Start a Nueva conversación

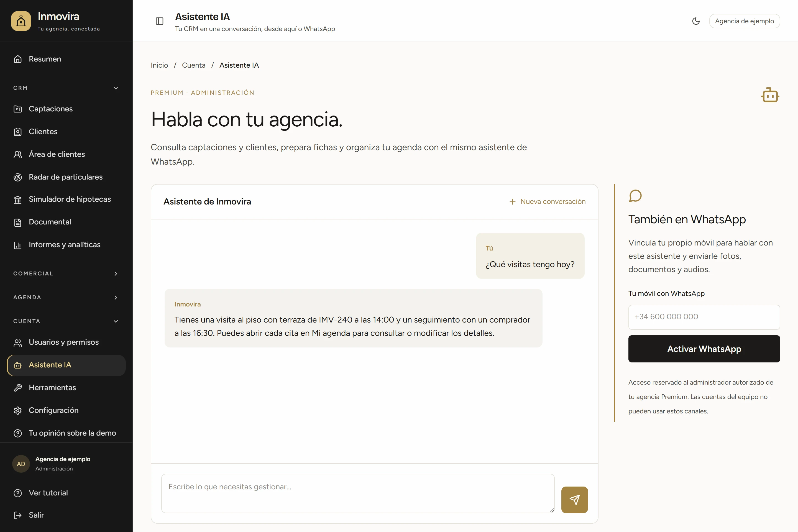[547, 201]
